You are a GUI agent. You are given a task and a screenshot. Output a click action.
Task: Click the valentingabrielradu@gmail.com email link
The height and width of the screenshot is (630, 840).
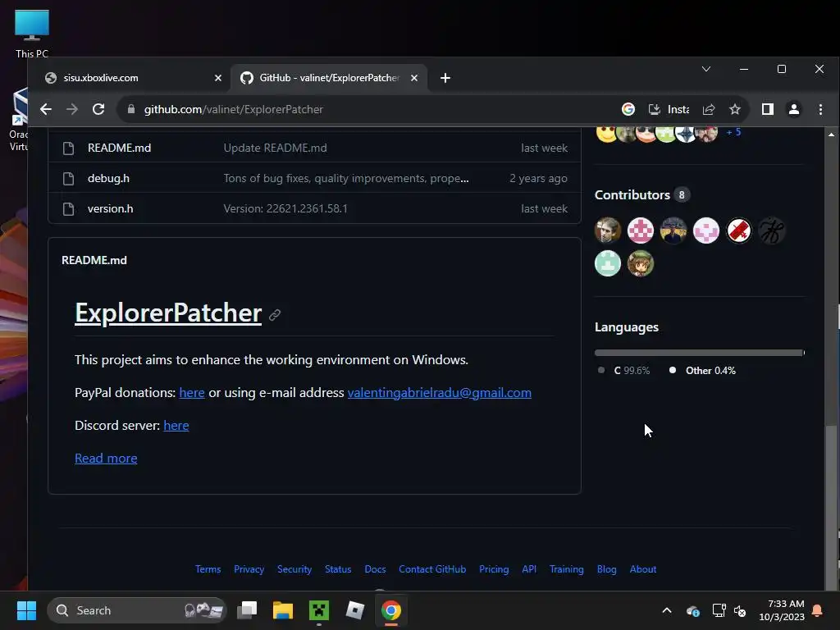(440, 393)
